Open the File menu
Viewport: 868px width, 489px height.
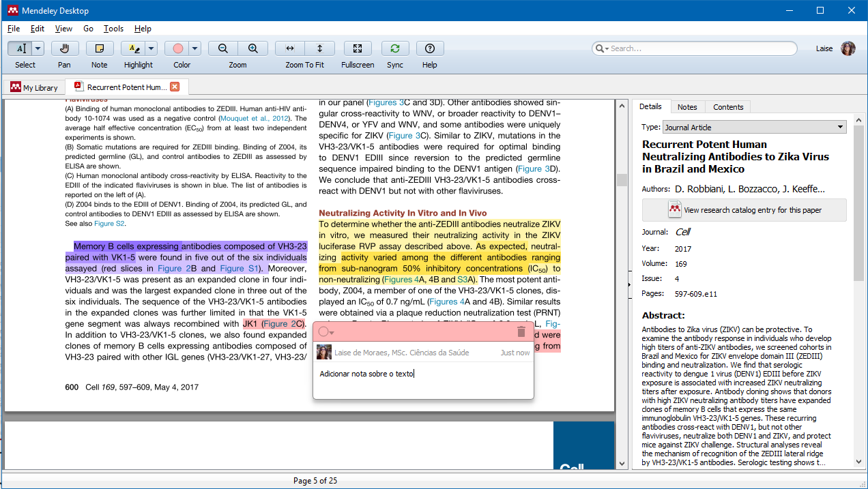(14, 29)
